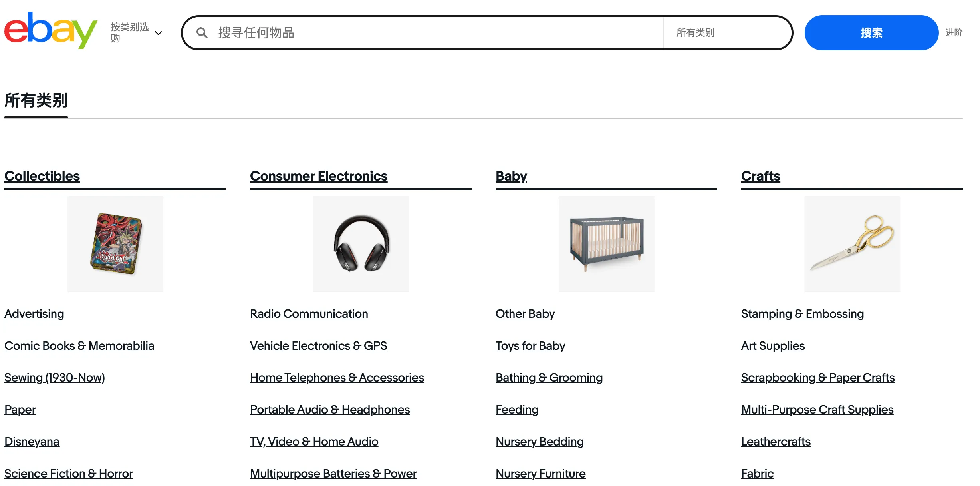This screenshot has width=980, height=486.
Task: Select Science Fiction & Horror collectibles
Action: point(68,473)
